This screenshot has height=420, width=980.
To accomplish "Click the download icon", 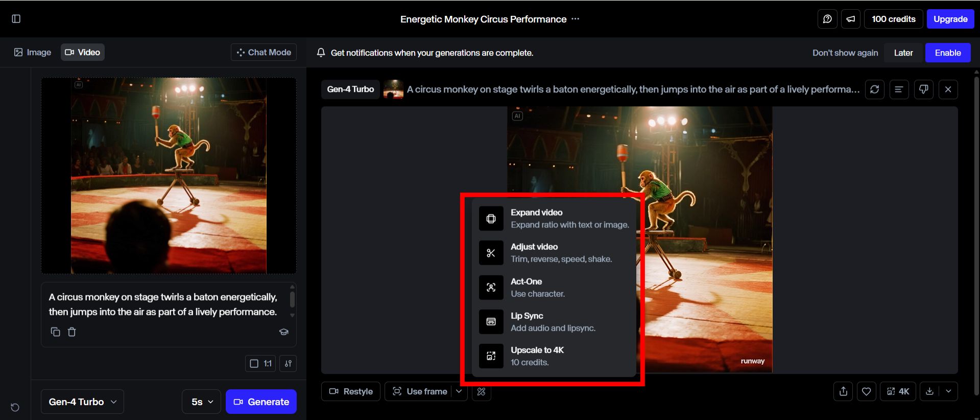I will (929, 391).
